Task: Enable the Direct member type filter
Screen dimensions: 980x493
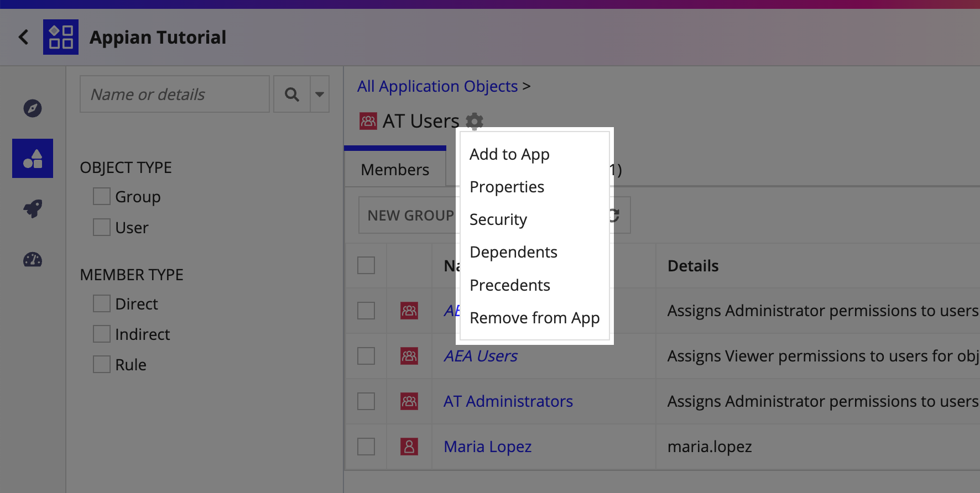Action: pos(102,303)
